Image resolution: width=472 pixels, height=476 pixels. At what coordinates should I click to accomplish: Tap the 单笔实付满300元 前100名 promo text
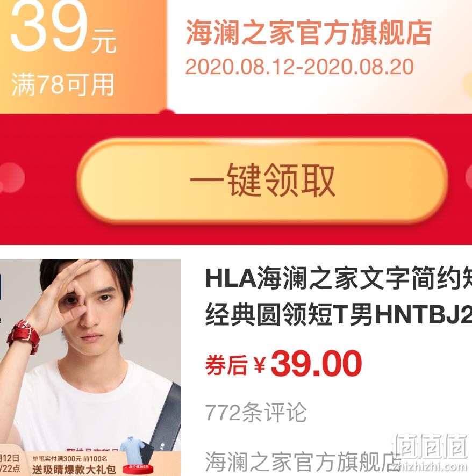(x=70, y=459)
